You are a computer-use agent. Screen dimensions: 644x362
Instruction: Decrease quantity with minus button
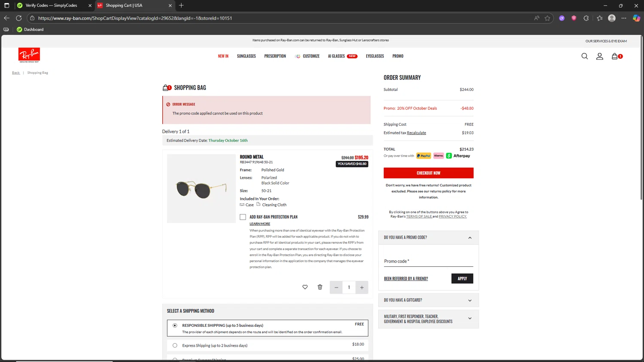coord(336,287)
